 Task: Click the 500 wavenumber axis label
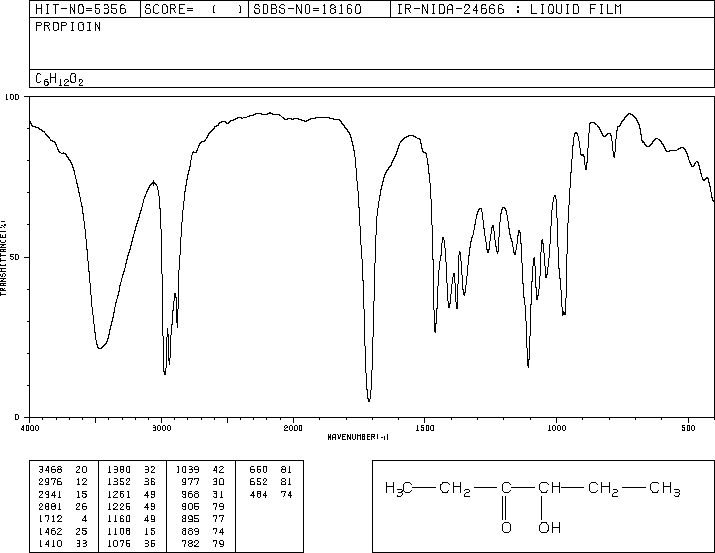pos(688,428)
